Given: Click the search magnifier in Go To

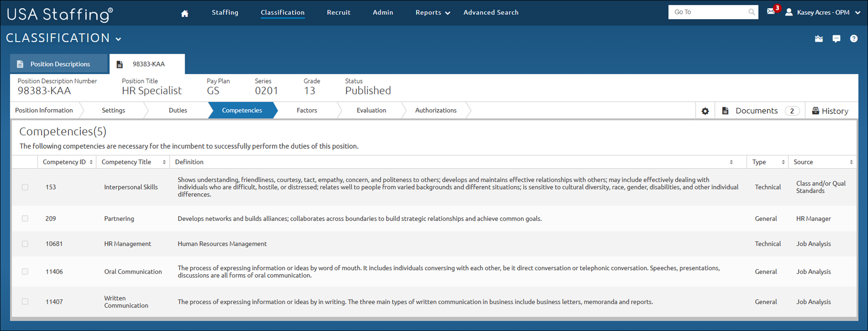Looking at the screenshot, I should tap(751, 12).
